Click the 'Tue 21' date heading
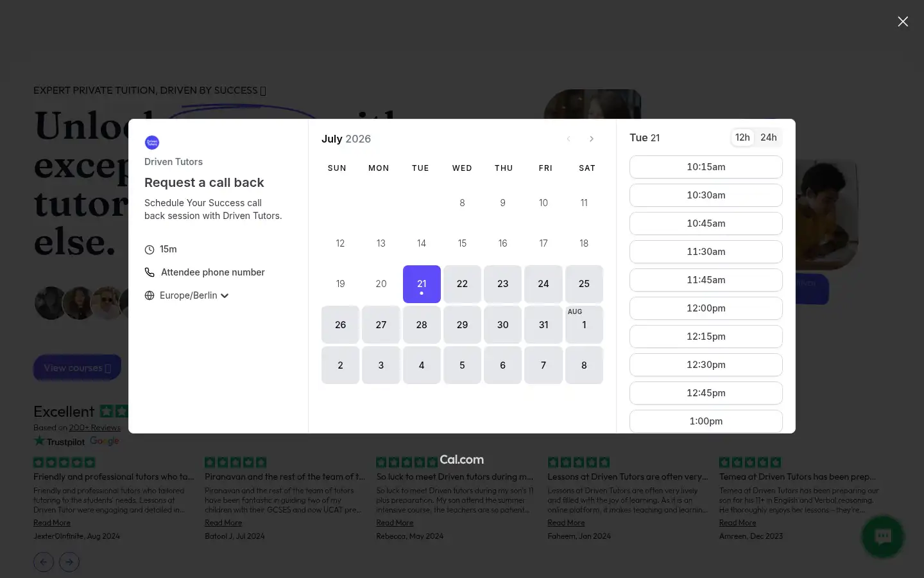 645,137
